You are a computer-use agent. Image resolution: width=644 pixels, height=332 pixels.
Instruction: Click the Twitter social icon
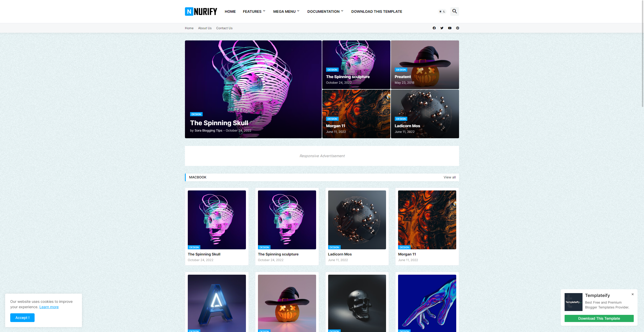pyautogui.click(x=442, y=28)
